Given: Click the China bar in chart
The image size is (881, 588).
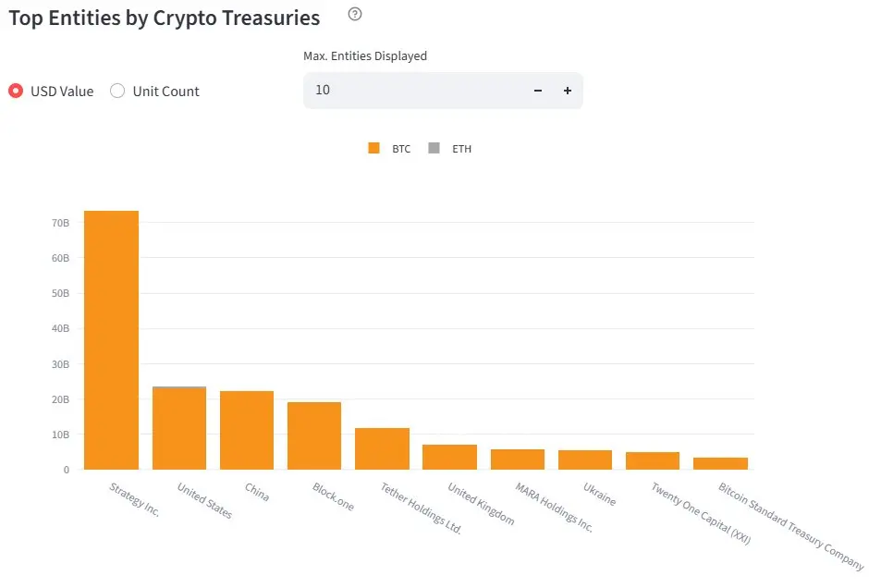Looking at the screenshot, I should coord(247,430).
